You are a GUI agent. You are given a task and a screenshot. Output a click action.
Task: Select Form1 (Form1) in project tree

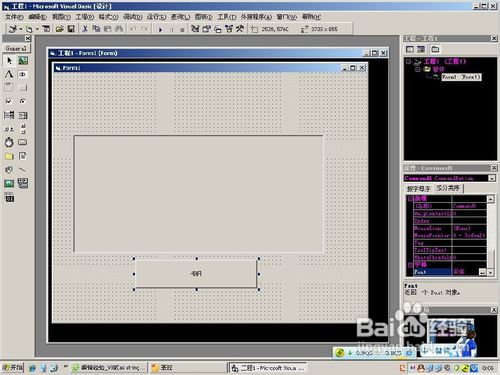pos(461,77)
